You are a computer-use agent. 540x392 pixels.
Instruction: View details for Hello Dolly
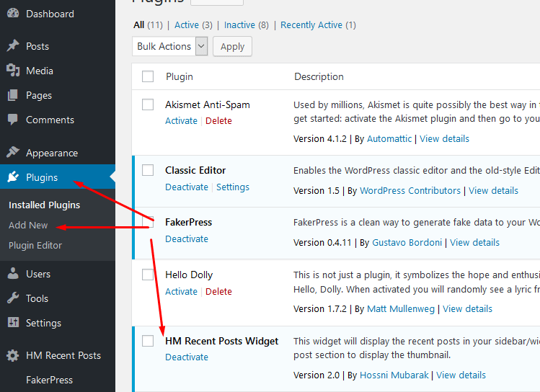(x=467, y=308)
